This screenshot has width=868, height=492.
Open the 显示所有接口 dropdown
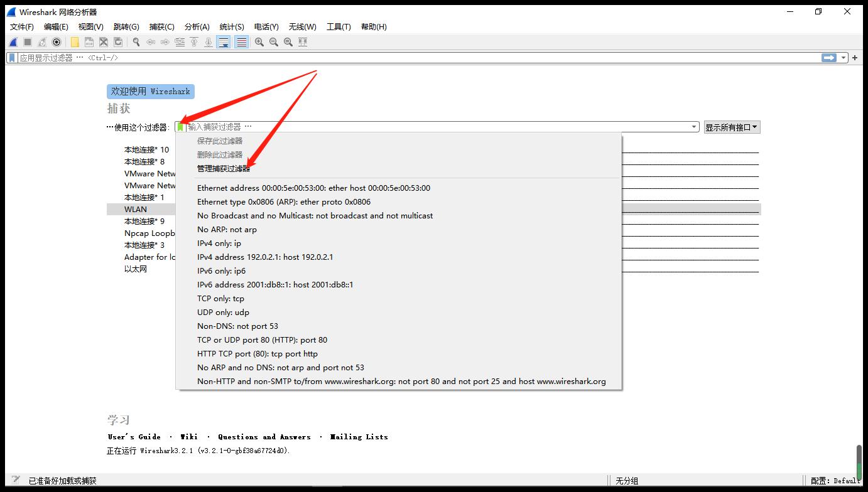[732, 127]
